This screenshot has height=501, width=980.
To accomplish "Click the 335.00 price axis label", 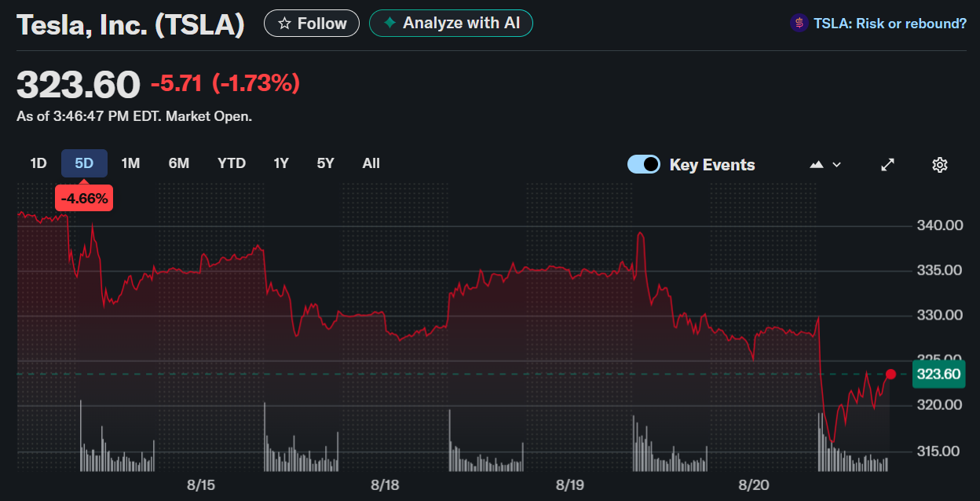I will [x=940, y=271].
